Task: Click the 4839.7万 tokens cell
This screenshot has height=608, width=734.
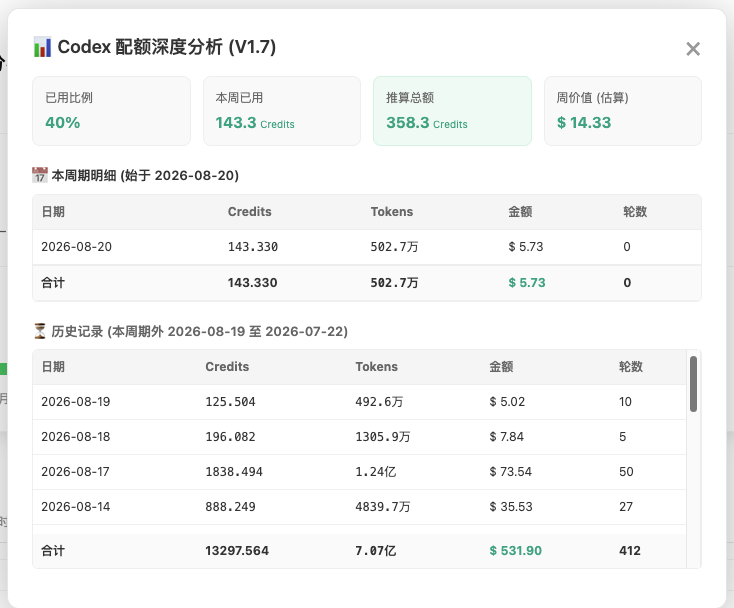Action: pyautogui.click(x=382, y=506)
